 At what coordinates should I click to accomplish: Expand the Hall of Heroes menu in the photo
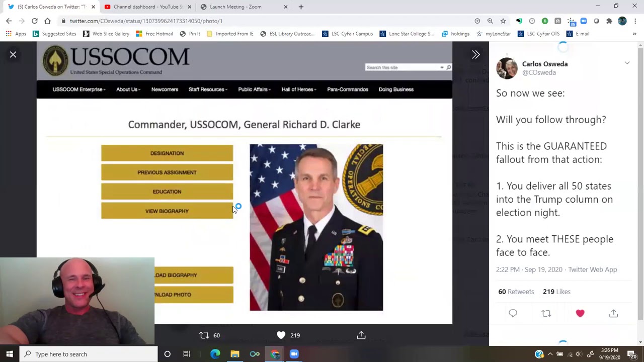tap(299, 89)
